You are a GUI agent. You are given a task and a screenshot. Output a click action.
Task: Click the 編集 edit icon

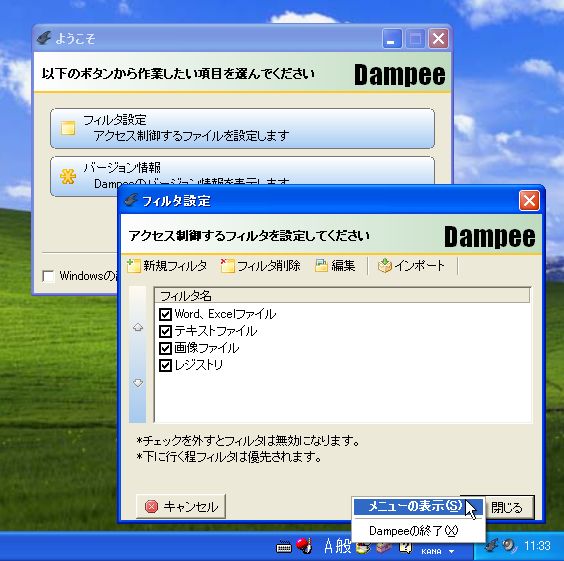[x=321, y=266]
